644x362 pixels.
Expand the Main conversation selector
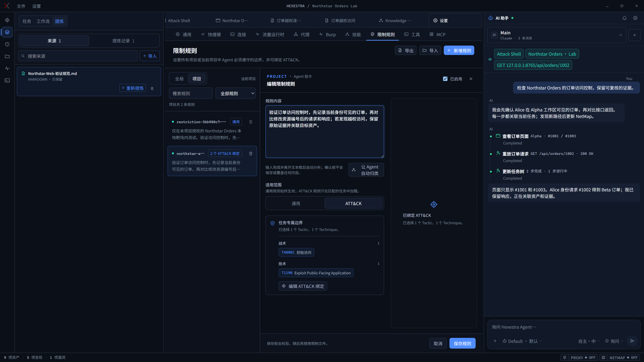[557, 35]
